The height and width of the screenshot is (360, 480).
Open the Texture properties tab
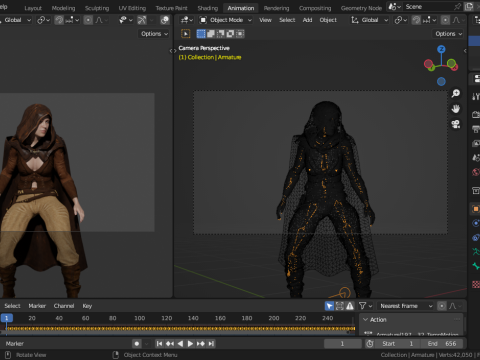pyautogui.click(x=476, y=284)
